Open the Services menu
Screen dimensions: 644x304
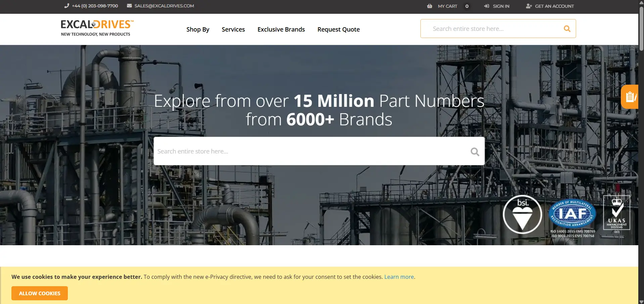pyautogui.click(x=233, y=29)
